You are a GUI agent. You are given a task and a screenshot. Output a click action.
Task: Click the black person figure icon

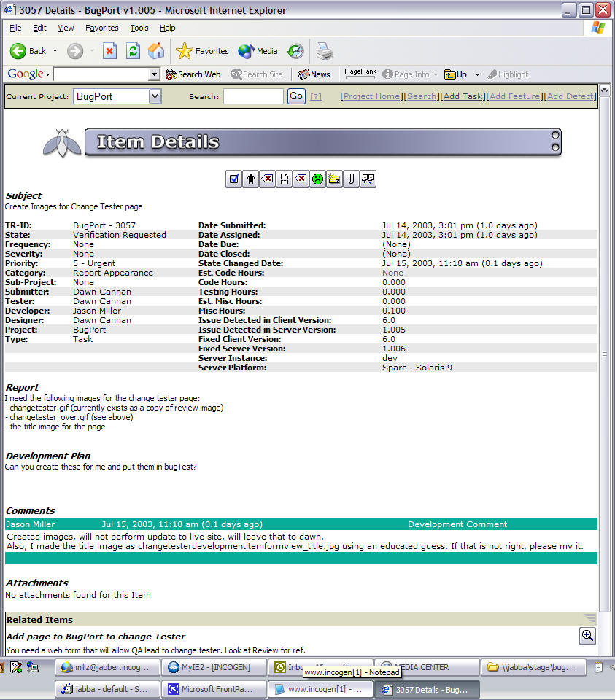250,179
